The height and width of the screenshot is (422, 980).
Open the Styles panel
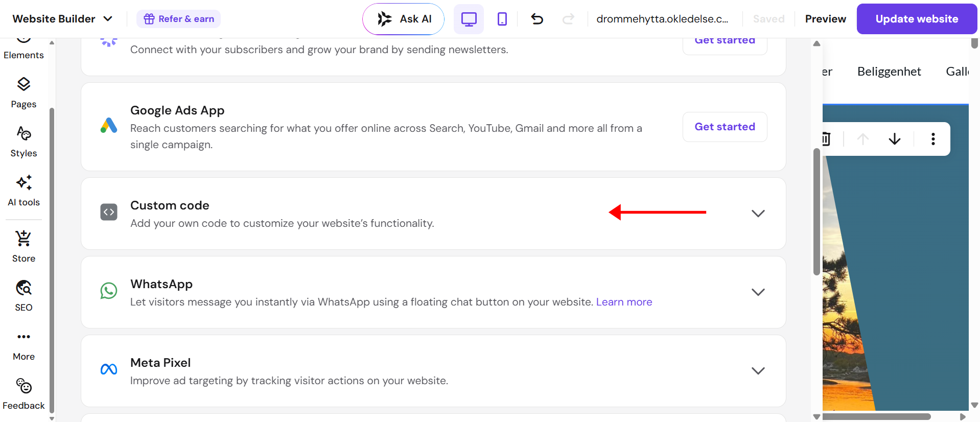24,142
